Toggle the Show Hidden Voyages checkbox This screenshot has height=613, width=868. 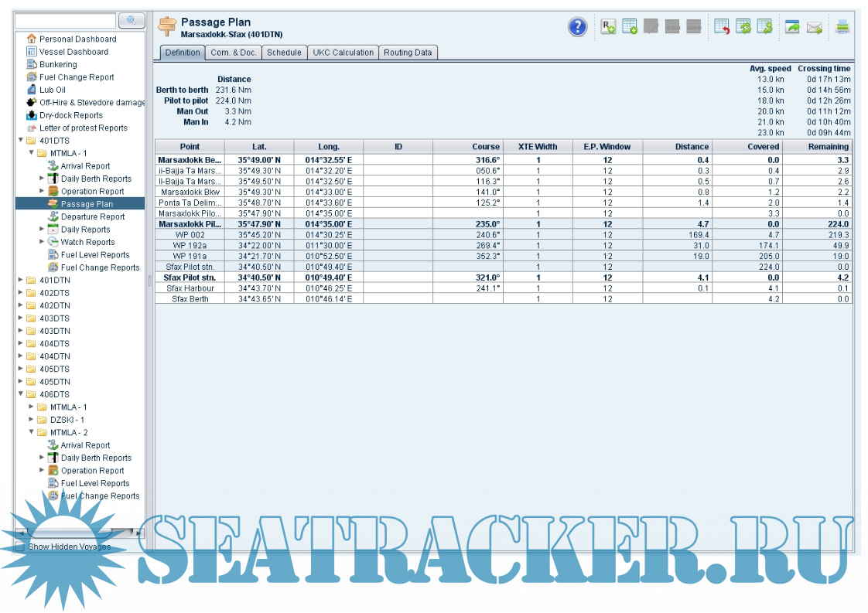[x=20, y=547]
